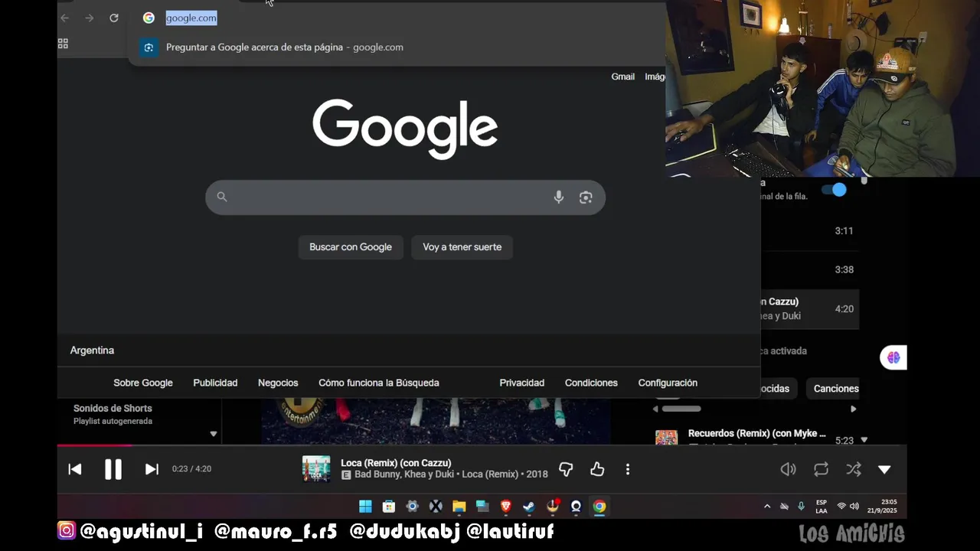The height and width of the screenshot is (551, 980).
Task: Seek on the red song progress bar
Action: pyautogui.click(x=94, y=445)
